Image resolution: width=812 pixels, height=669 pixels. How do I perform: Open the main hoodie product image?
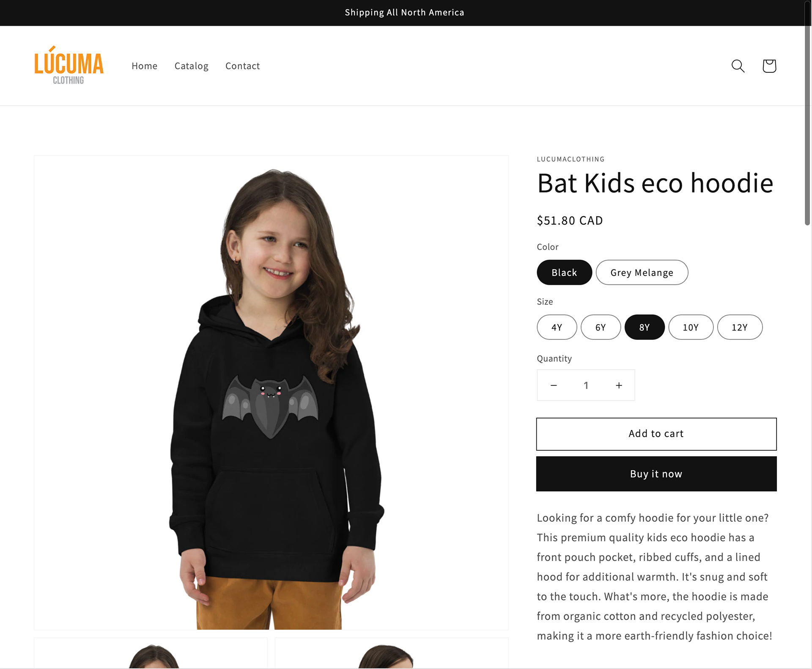(271, 392)
